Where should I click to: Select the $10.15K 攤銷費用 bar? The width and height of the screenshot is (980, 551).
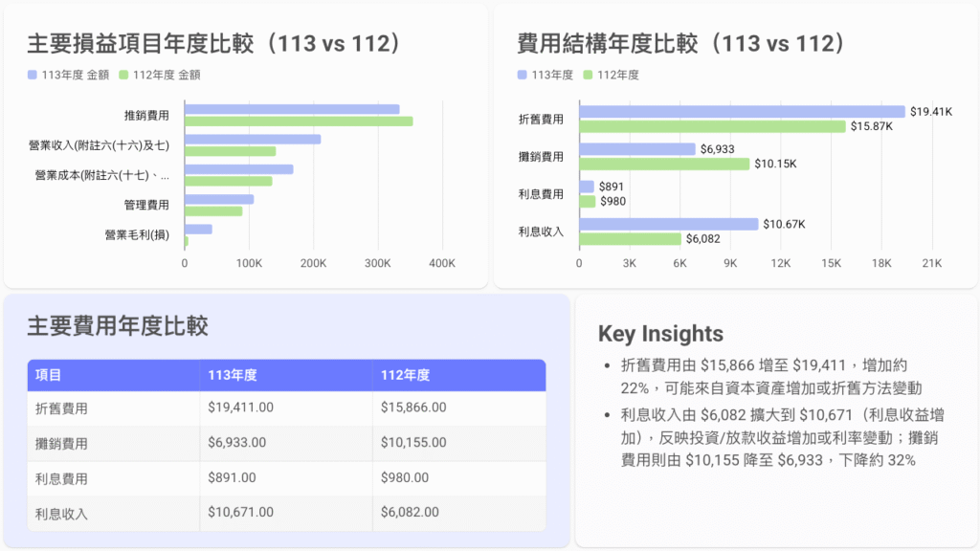tap(664, 164)
